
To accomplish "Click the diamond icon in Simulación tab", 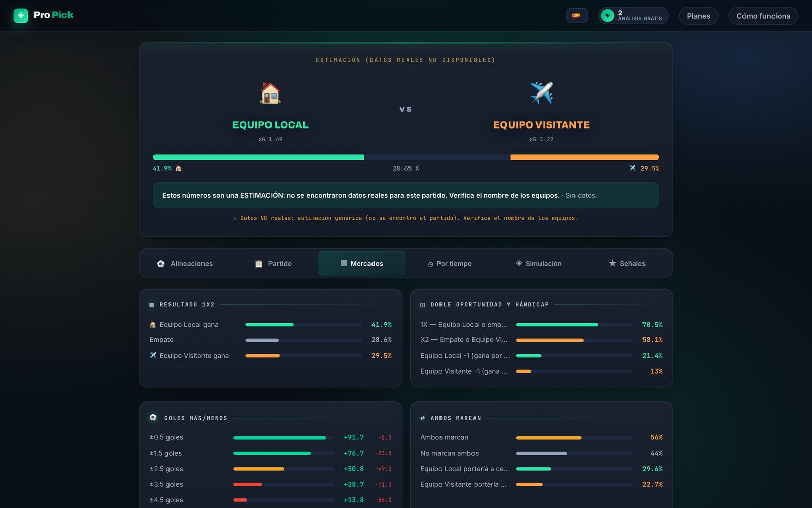I will point(519,263).
